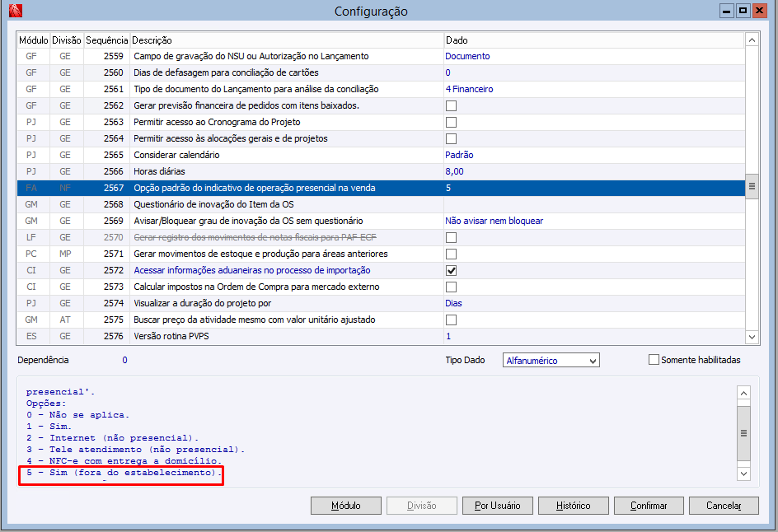The image size is (778, 532).
Task: Select row 2569 Avisar/Bloquear grau de inovação
Action: (x=381, y=222)
